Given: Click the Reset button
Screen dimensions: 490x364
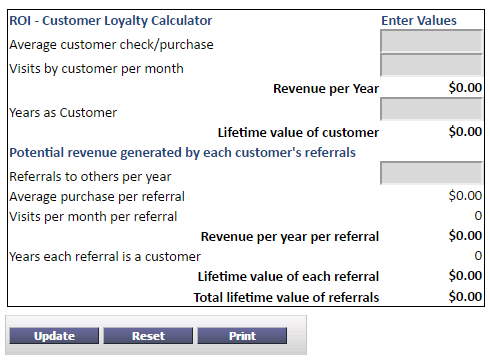Looking at the screenshot, I should (x=148, y=336).
